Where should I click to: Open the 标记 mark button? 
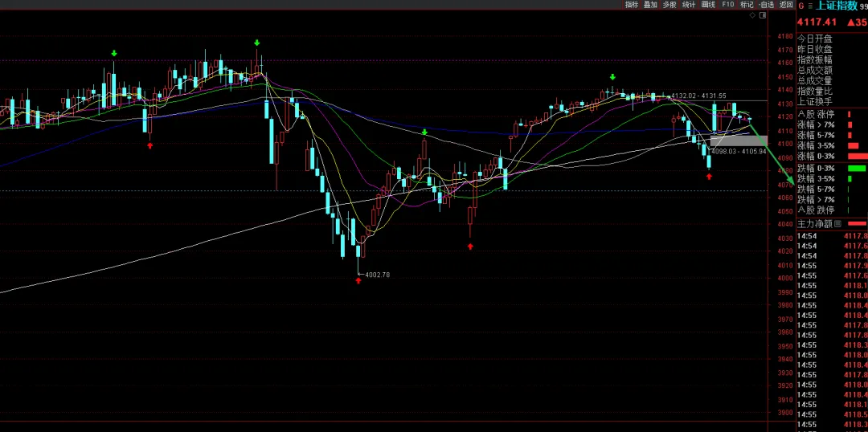click(x=747, y=5)
